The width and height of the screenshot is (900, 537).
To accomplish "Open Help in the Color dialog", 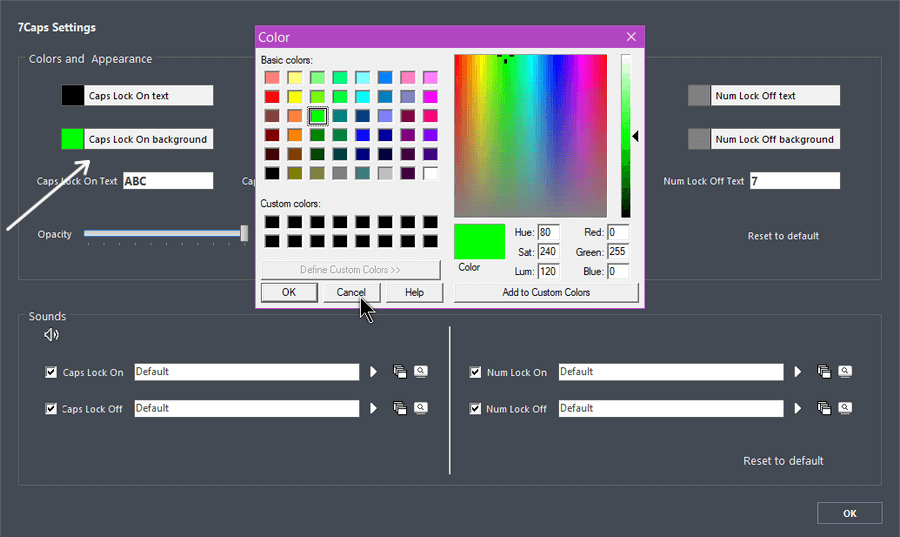I will tap(414, 293).
